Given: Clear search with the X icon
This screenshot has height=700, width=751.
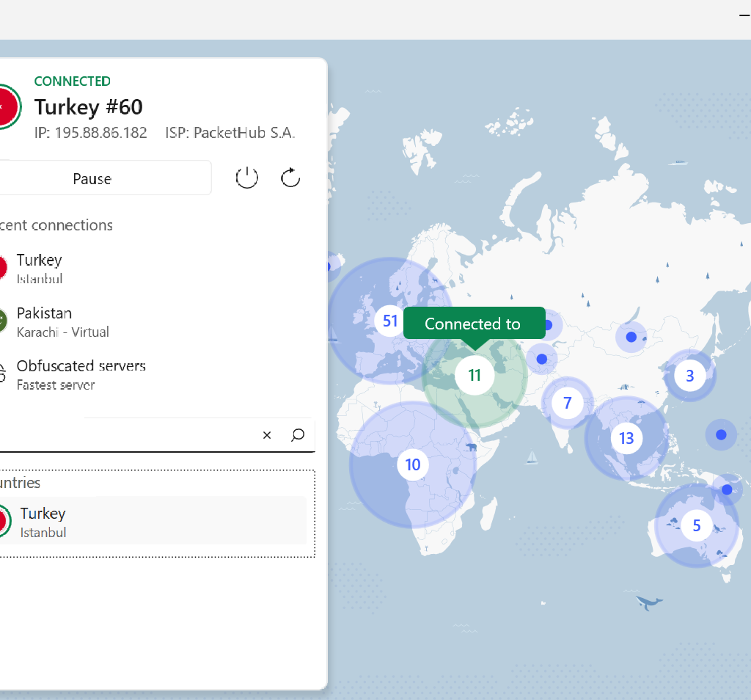Looking at the screenshot, I should click(x=267, y=435).
